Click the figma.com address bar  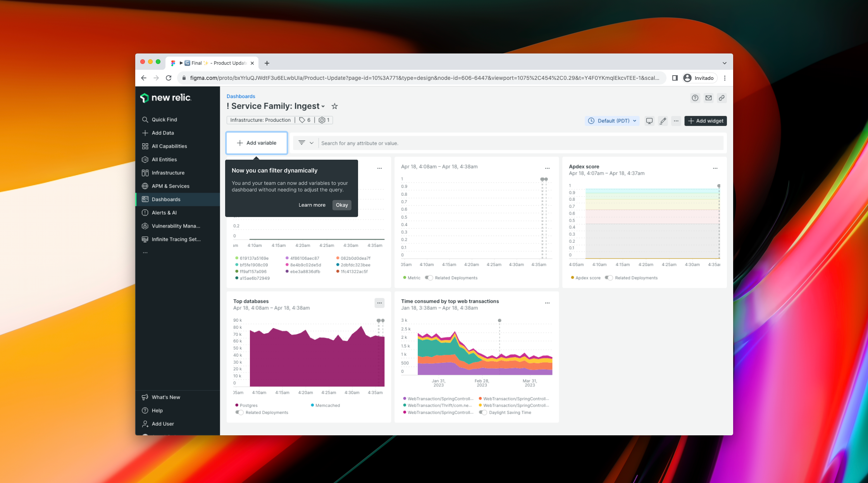tap(422, 78)
